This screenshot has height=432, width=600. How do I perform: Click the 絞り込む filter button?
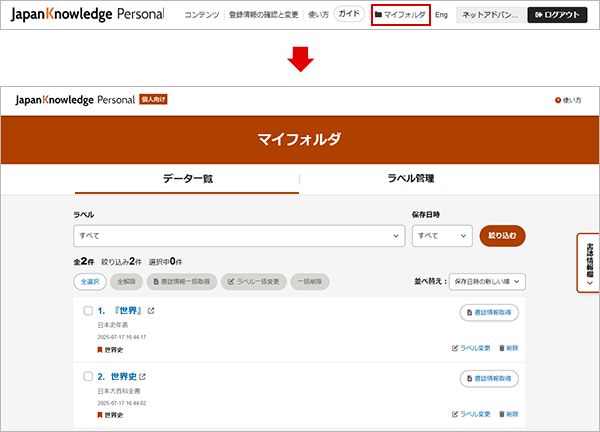point(502,236)
